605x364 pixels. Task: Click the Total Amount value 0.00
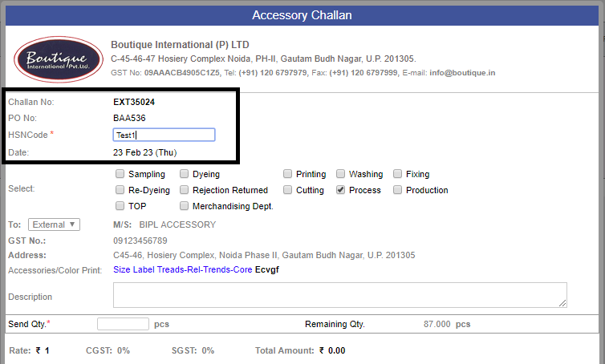(336, 350)
